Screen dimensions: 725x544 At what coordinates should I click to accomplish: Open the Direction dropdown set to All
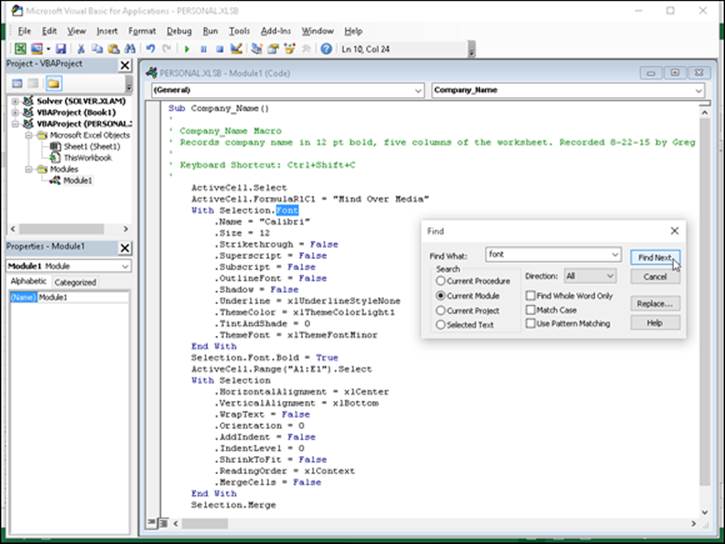[610, 276]
